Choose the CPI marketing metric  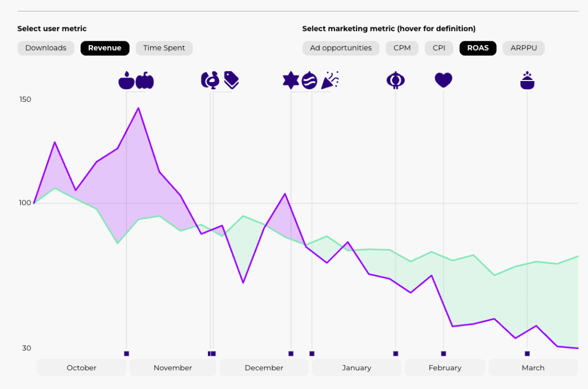pyautogui.click(x=439, y=48)
